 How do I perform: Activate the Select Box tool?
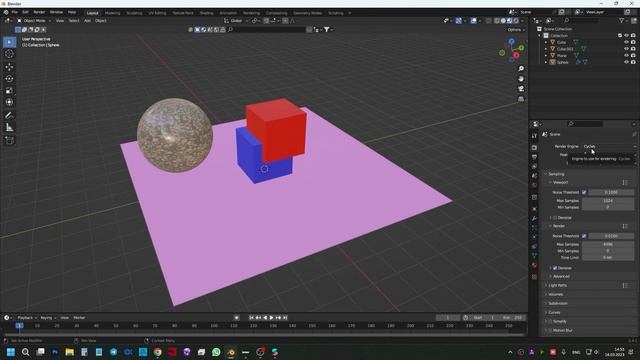[9, 42]
